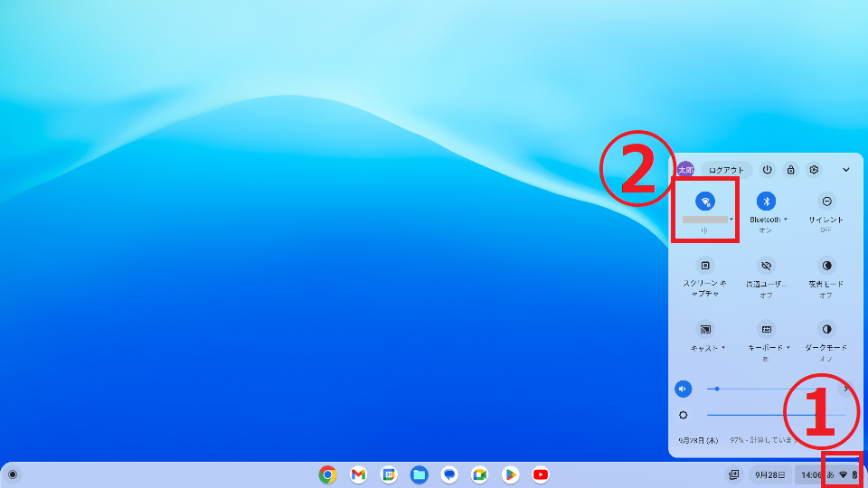Launch Google Meet from the shelf

[480, 474]
